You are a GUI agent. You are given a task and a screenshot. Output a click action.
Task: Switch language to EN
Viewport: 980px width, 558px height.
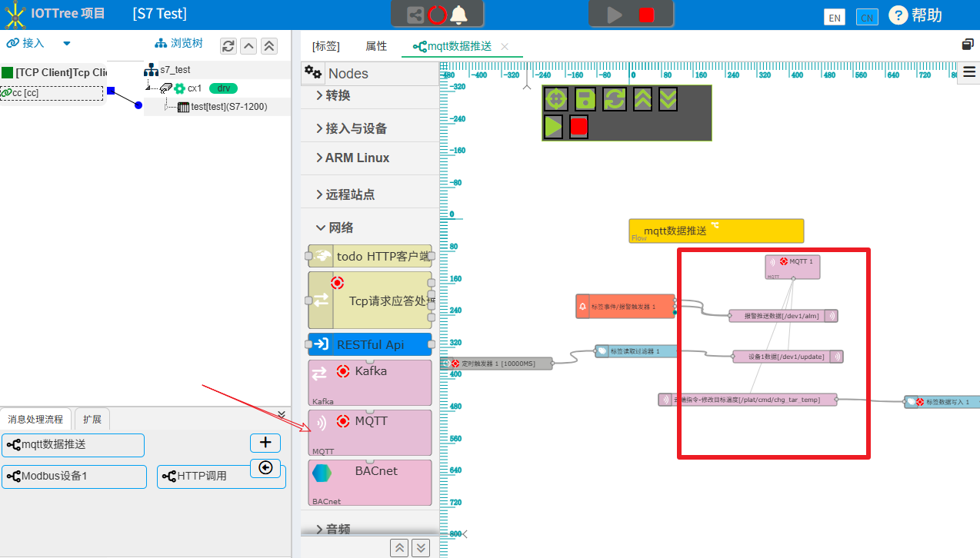[x=835, y=17]
